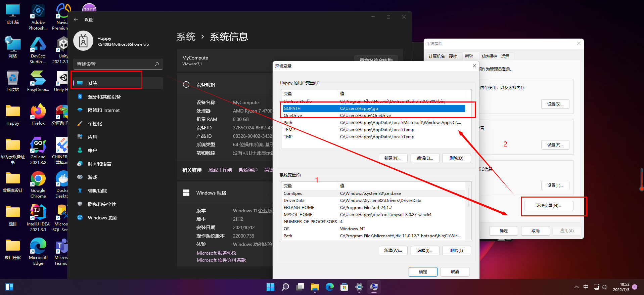Open Settings gear icon on taskbar

[359, 287]
